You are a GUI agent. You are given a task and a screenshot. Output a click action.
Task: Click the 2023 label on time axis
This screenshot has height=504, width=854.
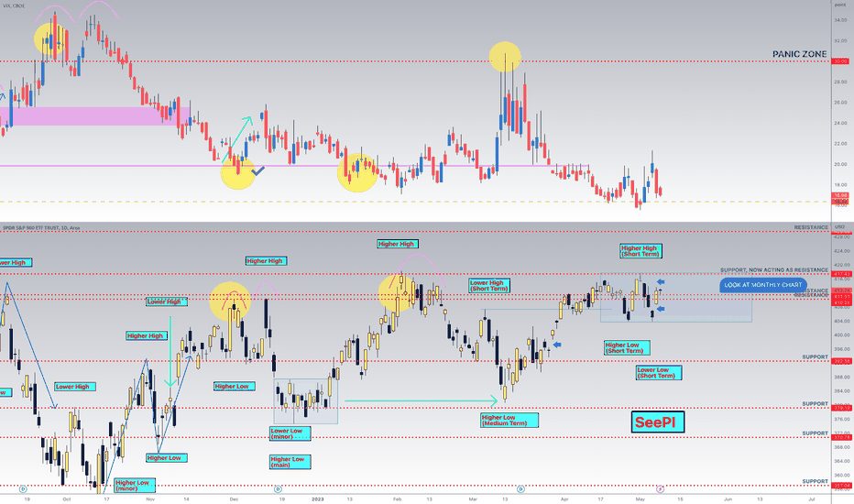tap(317, 499)
